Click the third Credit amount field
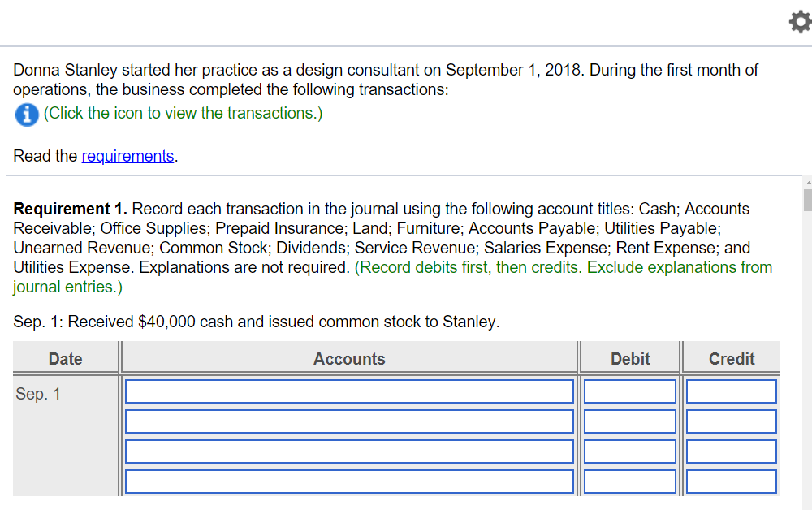Image resolution: width=812 pixels, height=510 pixels. coord(731,451)
